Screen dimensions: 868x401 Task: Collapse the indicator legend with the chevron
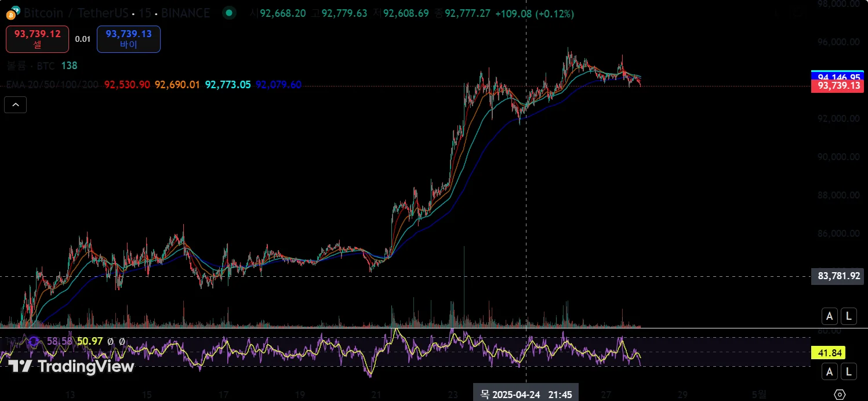point(15,104)
